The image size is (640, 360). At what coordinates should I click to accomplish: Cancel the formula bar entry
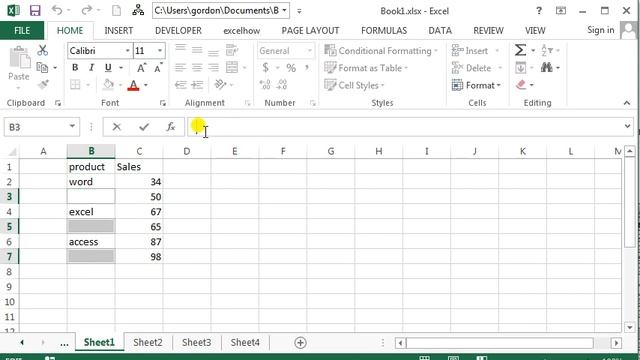pyautogui.click(x=117, y=127)
